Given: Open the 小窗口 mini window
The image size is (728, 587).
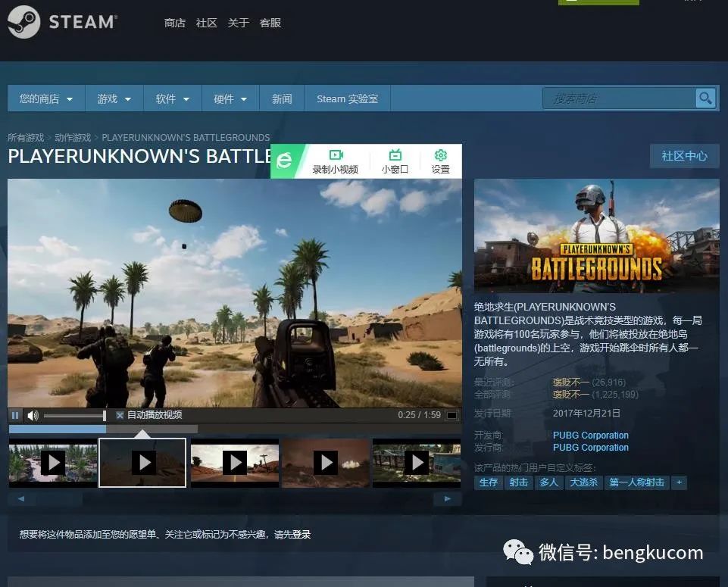Looking at the screenshot, I should pos(395,161).
